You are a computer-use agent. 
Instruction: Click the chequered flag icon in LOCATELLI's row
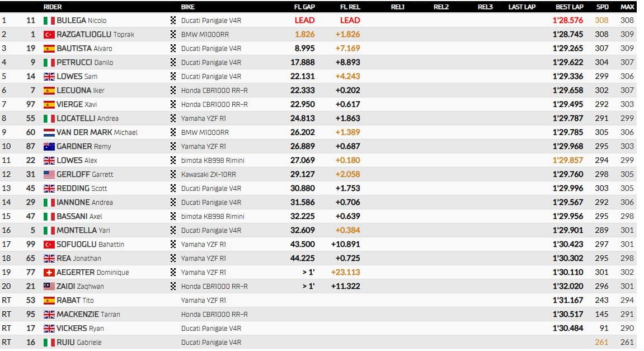tap(173, 118)
